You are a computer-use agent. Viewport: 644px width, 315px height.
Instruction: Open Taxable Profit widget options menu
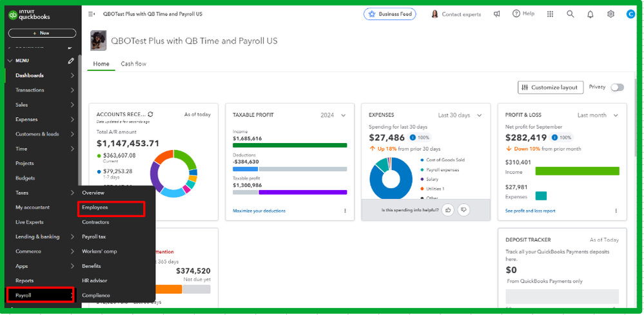pyautogui.click(x=345, y=211)
